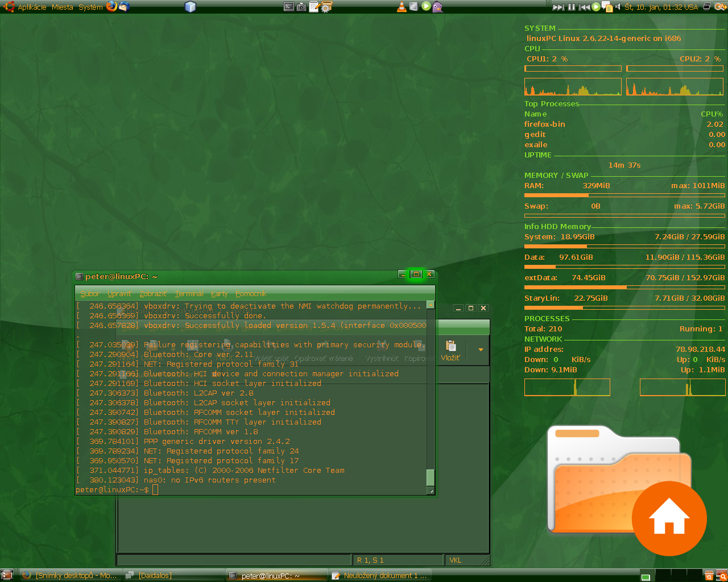Click the extData disk usage bar
The height and width of the screenshot is (582, 728).
[624, 287]
